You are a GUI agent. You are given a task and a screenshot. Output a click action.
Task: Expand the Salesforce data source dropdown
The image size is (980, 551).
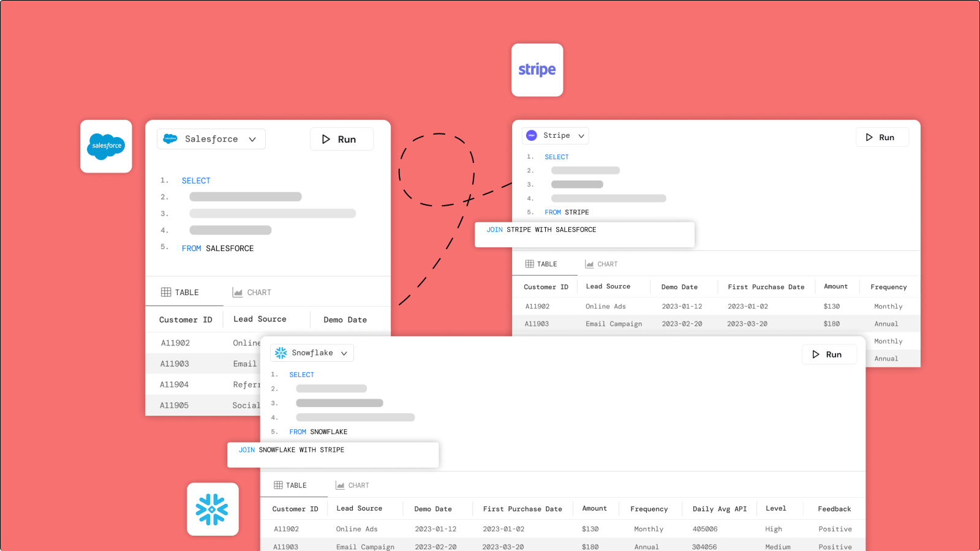(x=252, y=140)
